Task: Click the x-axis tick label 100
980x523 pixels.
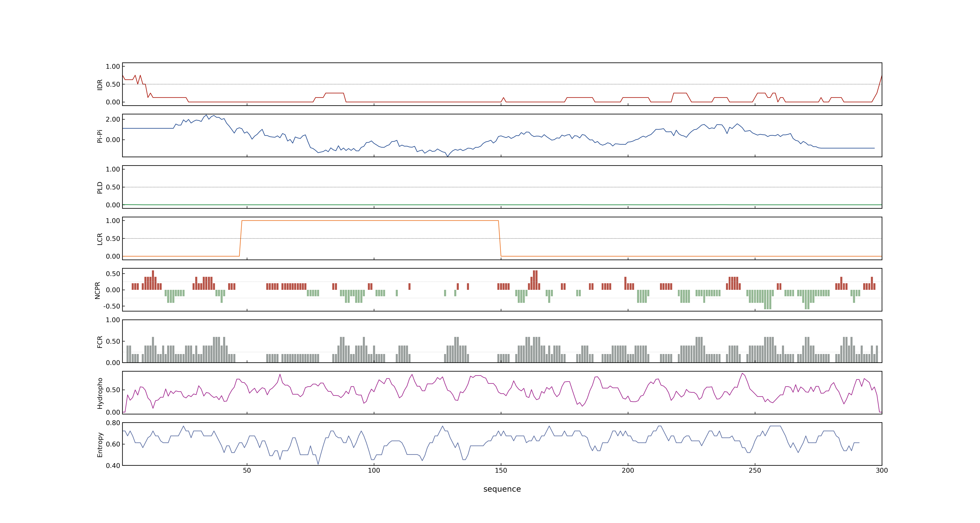Action: point(374,470)
